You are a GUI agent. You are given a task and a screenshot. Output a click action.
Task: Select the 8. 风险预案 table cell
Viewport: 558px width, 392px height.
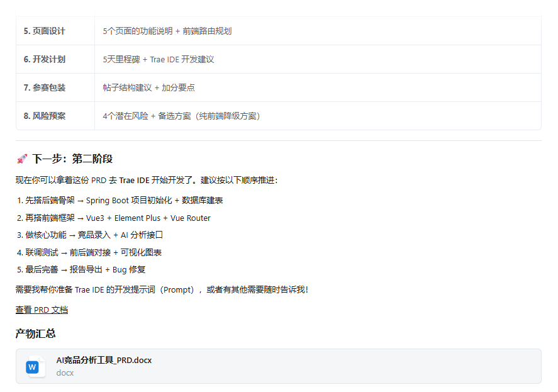(x=45, y=116)
